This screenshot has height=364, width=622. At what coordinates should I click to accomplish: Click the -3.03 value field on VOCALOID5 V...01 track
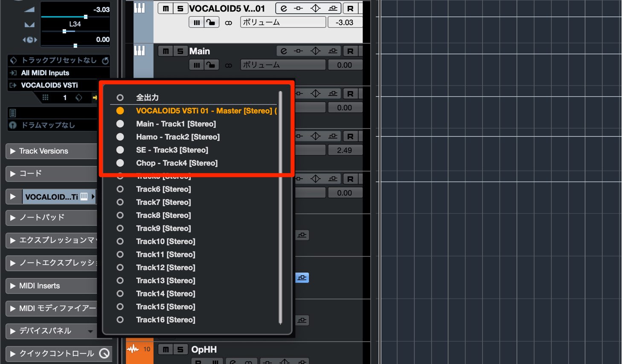click(x=345, y=22)
